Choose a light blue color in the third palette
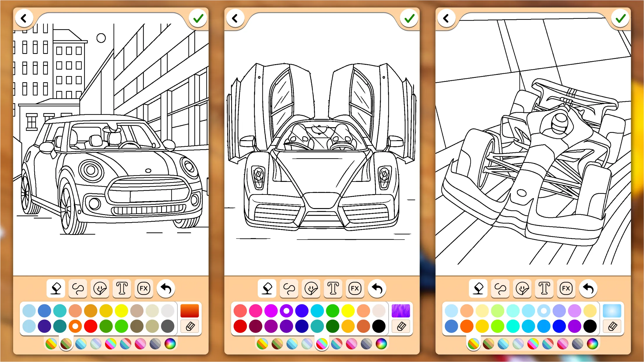Screen dimensions: 644x362 click(451, 310)
